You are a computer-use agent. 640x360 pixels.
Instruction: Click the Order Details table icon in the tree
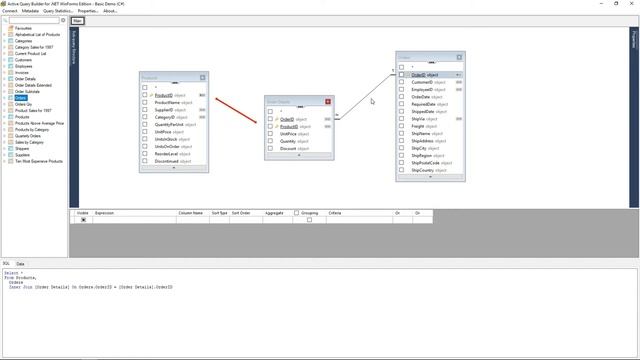point(11,79)
